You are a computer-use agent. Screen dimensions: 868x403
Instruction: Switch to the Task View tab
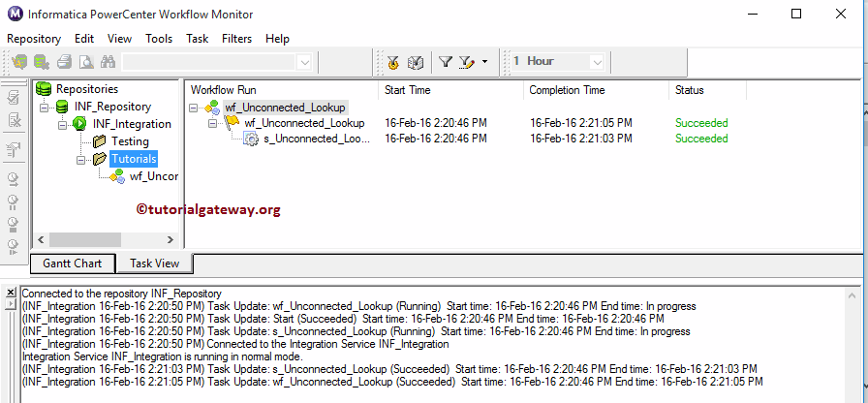click(154, 264)
